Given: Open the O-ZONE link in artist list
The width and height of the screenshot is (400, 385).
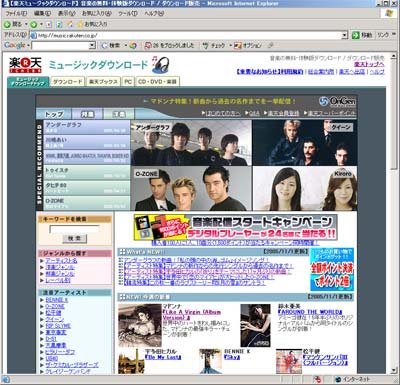Looking at the screenshot, I should (x=55, y=306).
